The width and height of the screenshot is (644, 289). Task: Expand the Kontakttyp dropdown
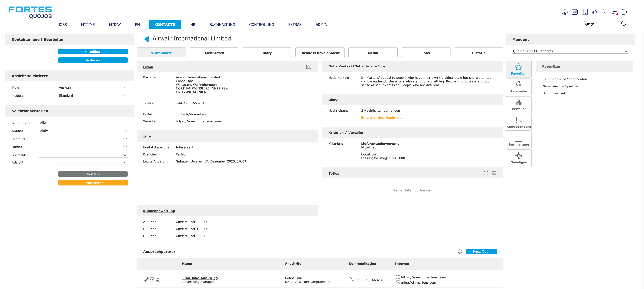tap(84, 123)
